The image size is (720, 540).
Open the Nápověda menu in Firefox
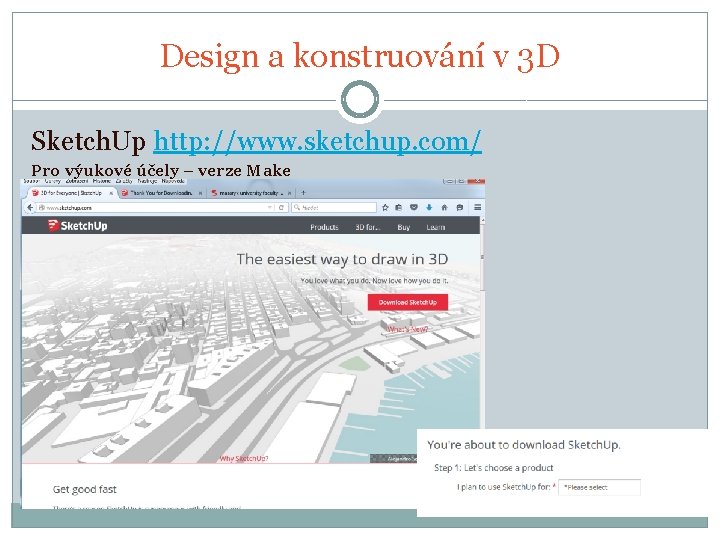point(173,181)
